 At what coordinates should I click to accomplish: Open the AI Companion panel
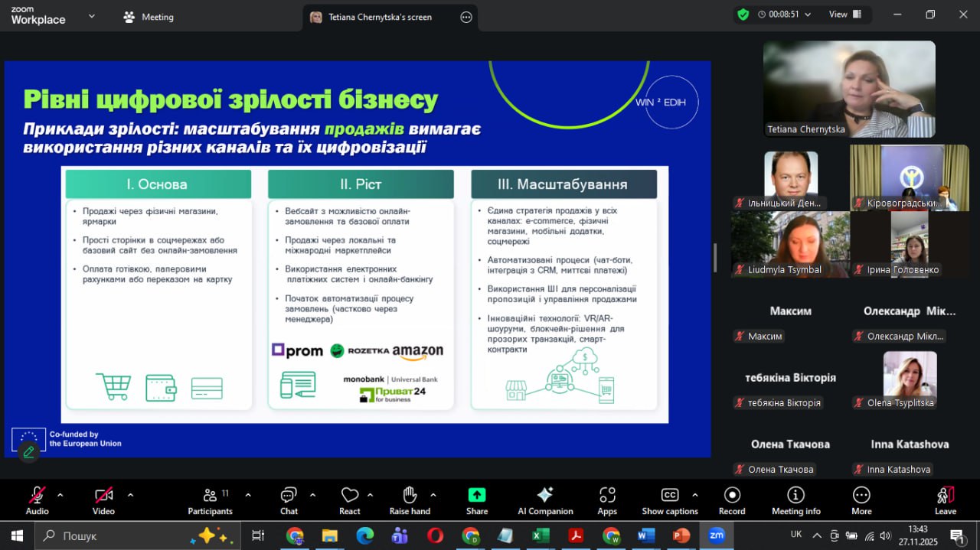545,500
